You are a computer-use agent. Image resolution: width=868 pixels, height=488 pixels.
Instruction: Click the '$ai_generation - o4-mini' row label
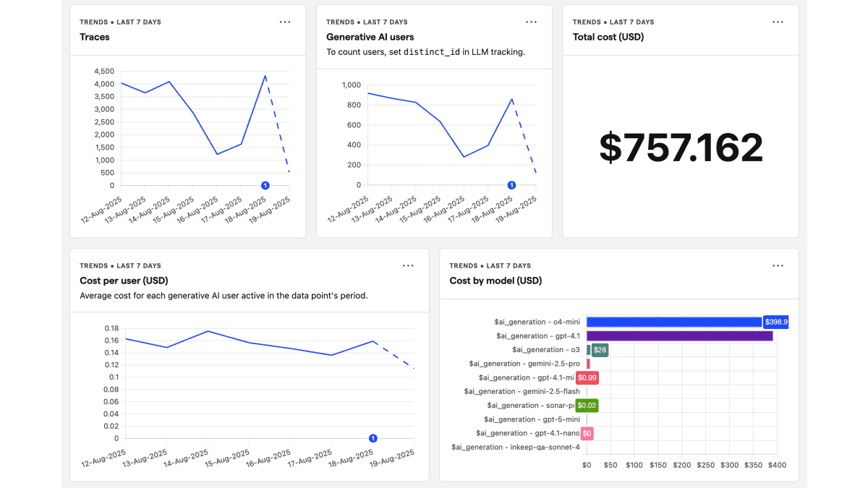click(537, 322)
